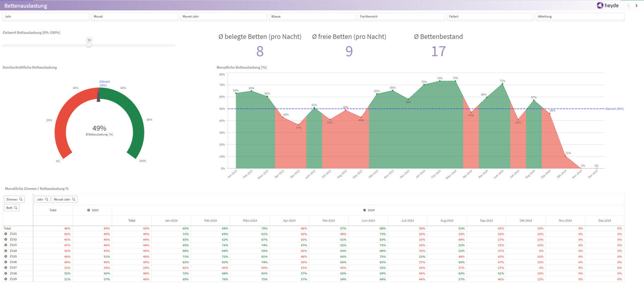Viewport: 644px width, 308px height.
Task: Click the heyde logo icon
Action: point(600,5)
